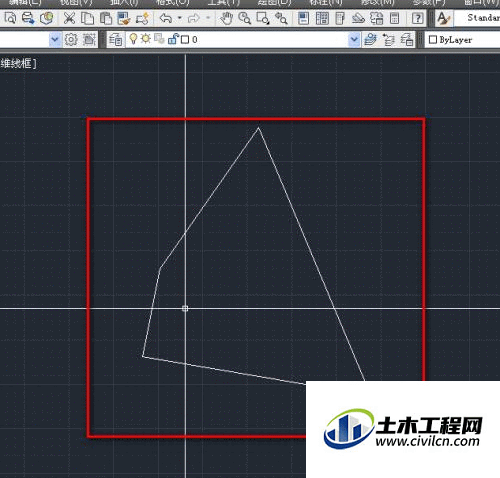Open the 插入(I) Insert menu
Screen dimensions: 500x478
point(124,3)
